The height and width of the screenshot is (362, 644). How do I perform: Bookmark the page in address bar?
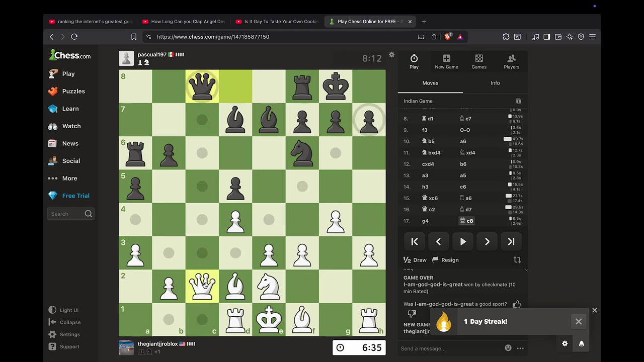coord(134,37)
